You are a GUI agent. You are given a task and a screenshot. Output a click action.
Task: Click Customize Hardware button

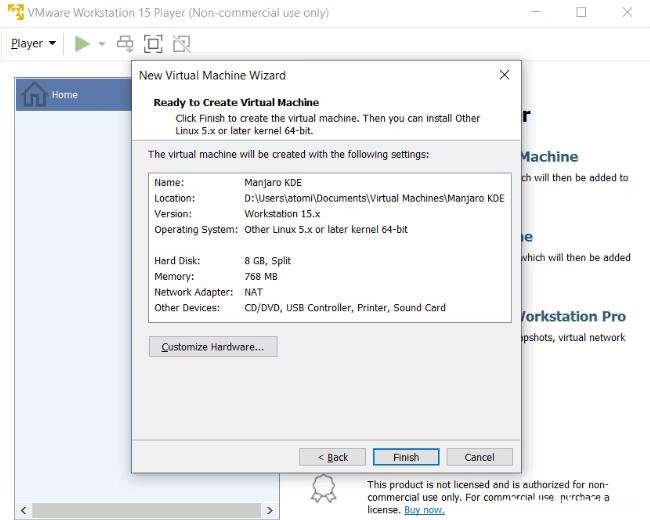click(x=213, y=347)
